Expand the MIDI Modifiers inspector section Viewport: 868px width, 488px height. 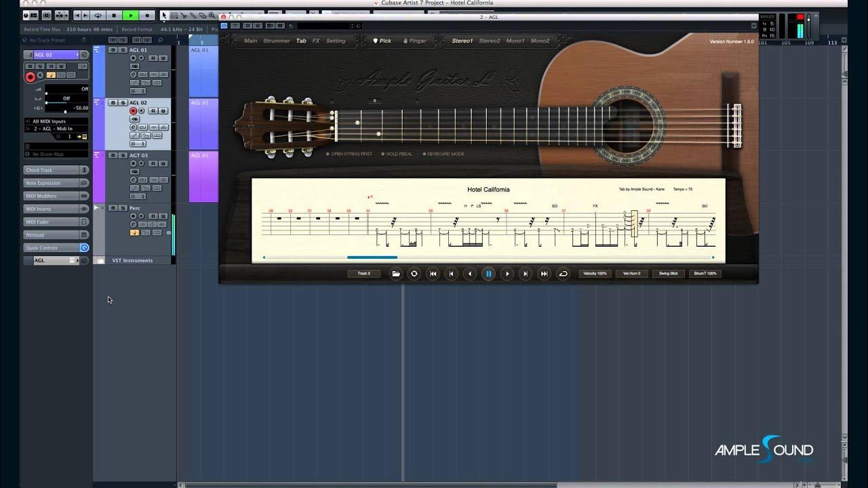[56, 196]
